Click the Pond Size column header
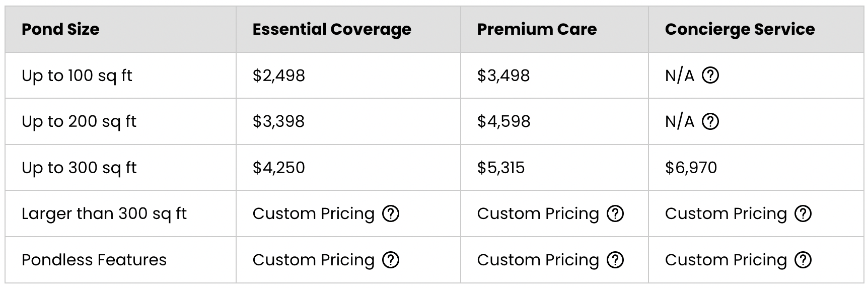Viewport: 868px width, 288px height. 60,29
